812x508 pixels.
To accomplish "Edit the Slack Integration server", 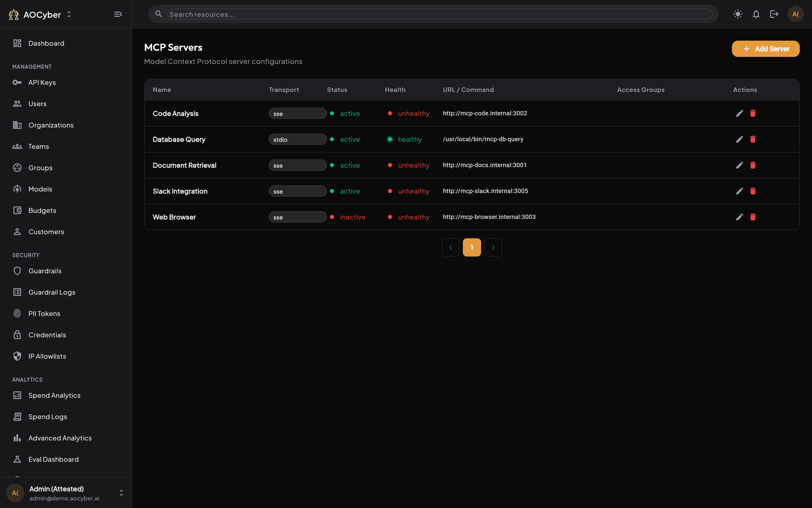I will [x=739, y=191].
